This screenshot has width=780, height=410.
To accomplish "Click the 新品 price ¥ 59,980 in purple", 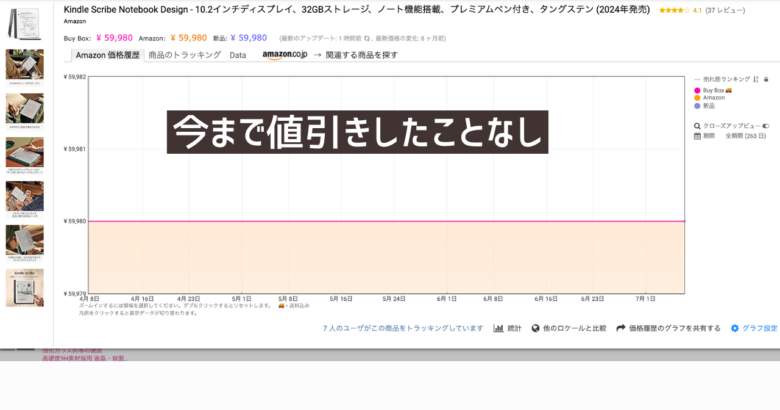I will click(249, 38).
